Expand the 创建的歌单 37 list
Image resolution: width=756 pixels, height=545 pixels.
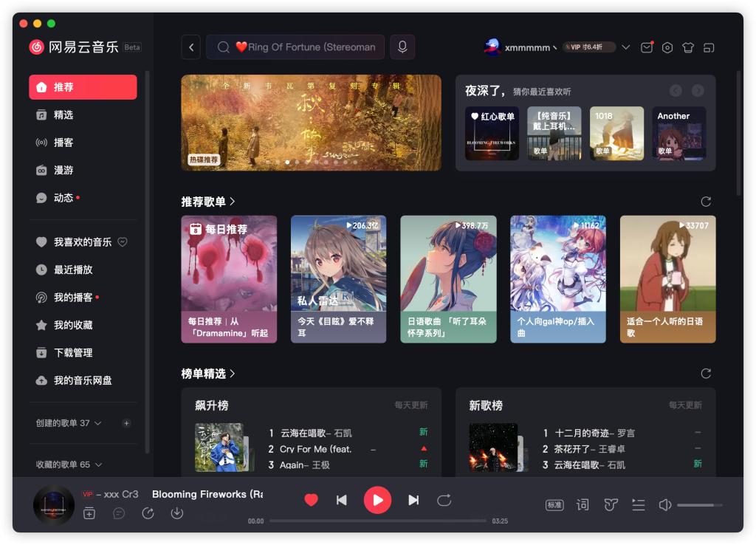coord(98,423)
